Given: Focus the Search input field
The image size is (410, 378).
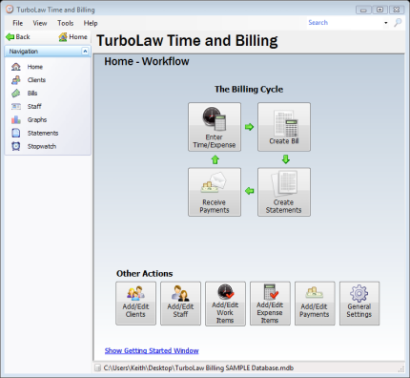Looking at the screenshot, I should 344,23.
